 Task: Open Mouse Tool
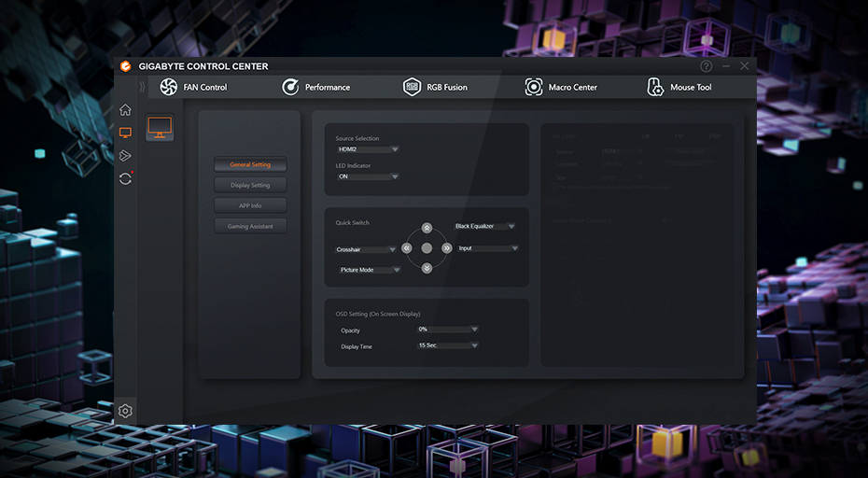679,87
